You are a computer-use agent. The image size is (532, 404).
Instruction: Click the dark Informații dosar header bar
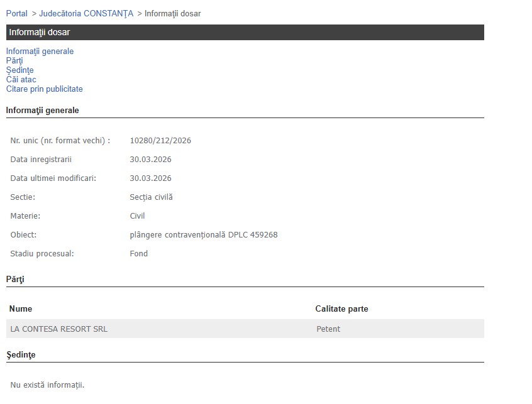245,32
